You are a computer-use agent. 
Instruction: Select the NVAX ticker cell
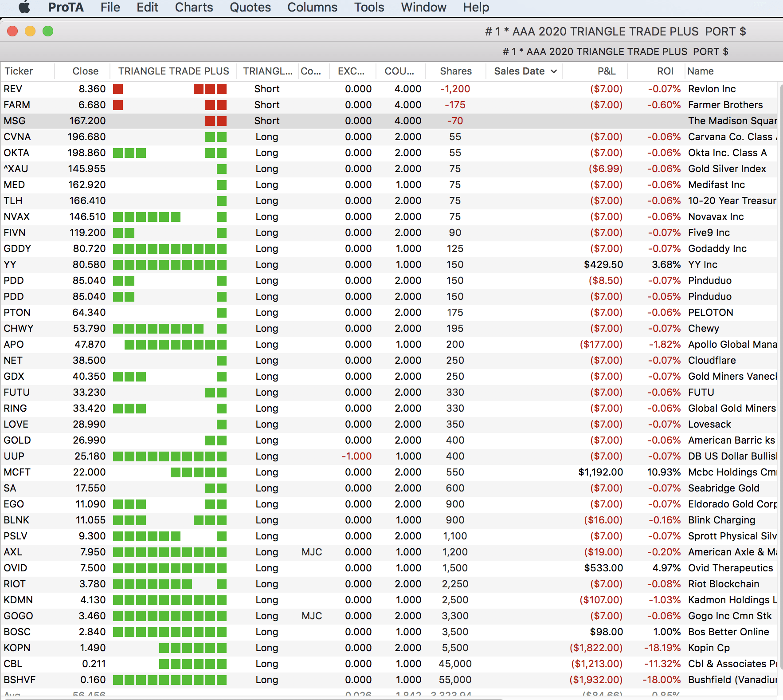pyautogui.click(x=16, y=216)
